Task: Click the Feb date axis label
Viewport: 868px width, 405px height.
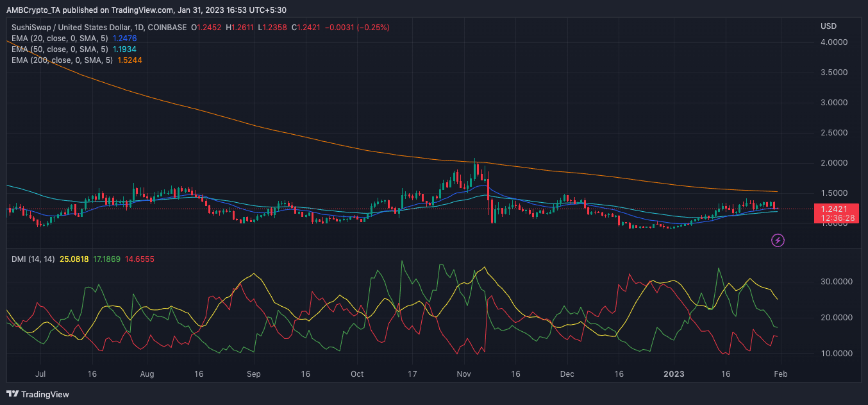Action: (780, 374)
